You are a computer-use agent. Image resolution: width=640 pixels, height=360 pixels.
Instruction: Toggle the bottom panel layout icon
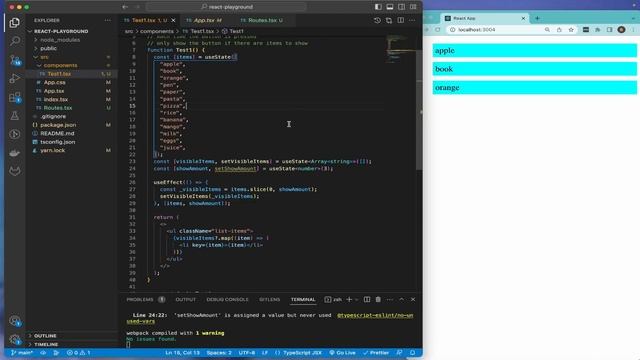[390, 7]
